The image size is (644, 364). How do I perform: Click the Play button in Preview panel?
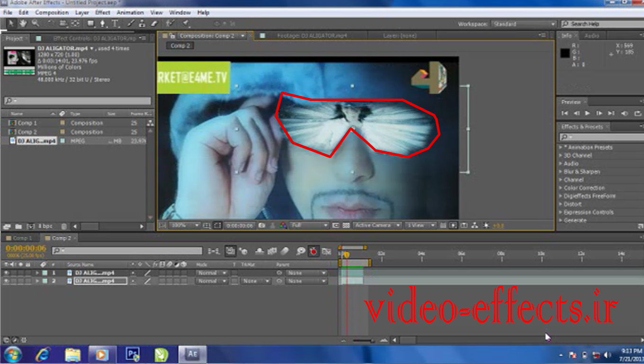point(588,113)
